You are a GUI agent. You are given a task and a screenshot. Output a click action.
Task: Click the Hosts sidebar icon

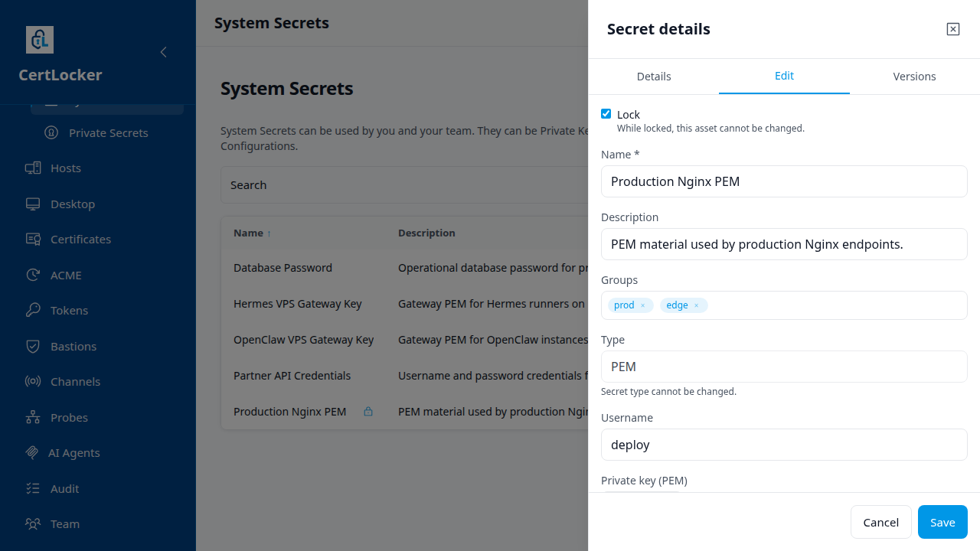pos(33,168)
